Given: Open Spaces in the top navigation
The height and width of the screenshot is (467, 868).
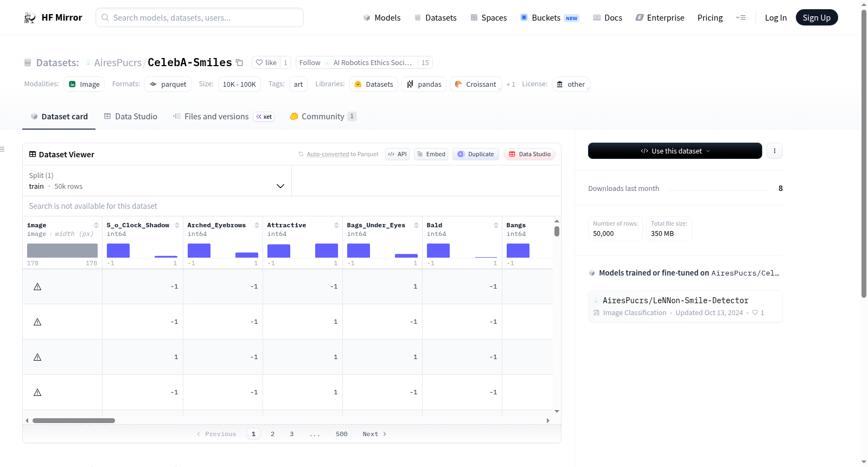Looking at the screenshot, I should click(488, 18).
